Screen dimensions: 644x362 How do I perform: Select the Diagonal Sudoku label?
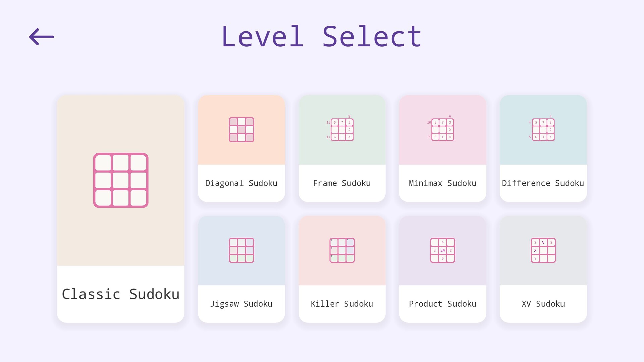(x=241, y=183)
